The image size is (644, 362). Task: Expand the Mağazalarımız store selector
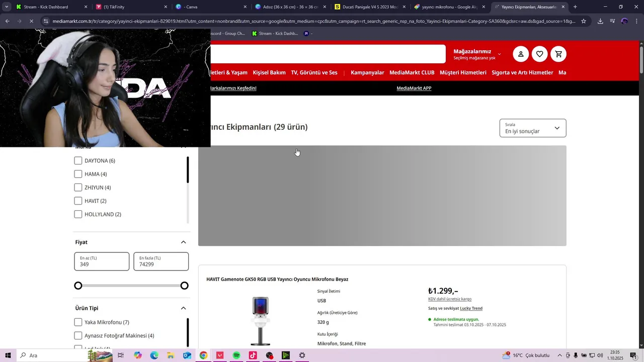[x=477, y=54]
